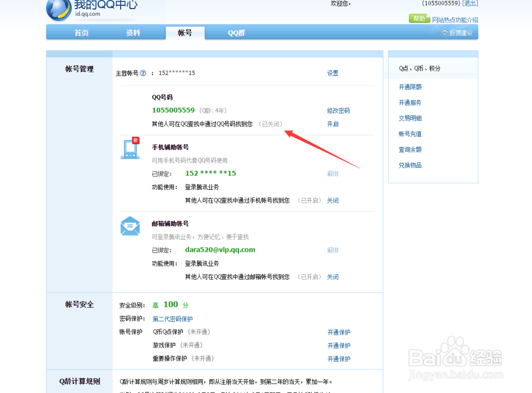Click the 帐号安全 section label
532x393 pixels.
click(x=79, y=305)
